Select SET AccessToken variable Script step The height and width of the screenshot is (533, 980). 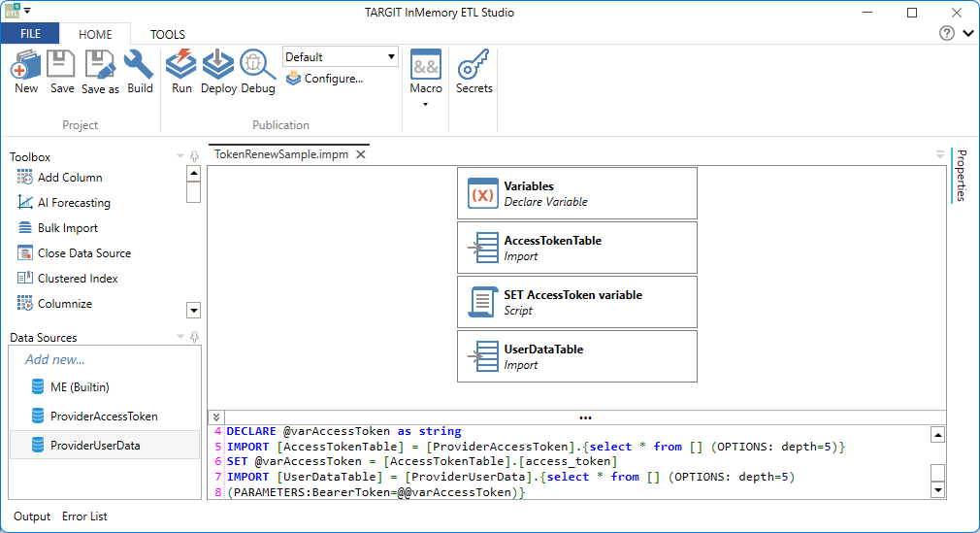pos(577,302)
